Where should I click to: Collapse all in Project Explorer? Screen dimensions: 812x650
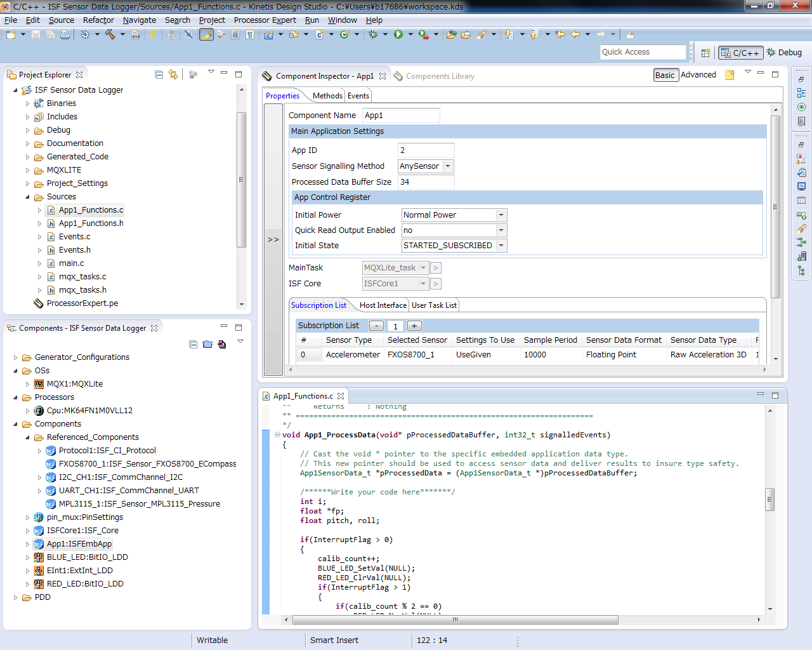point(159,75)
